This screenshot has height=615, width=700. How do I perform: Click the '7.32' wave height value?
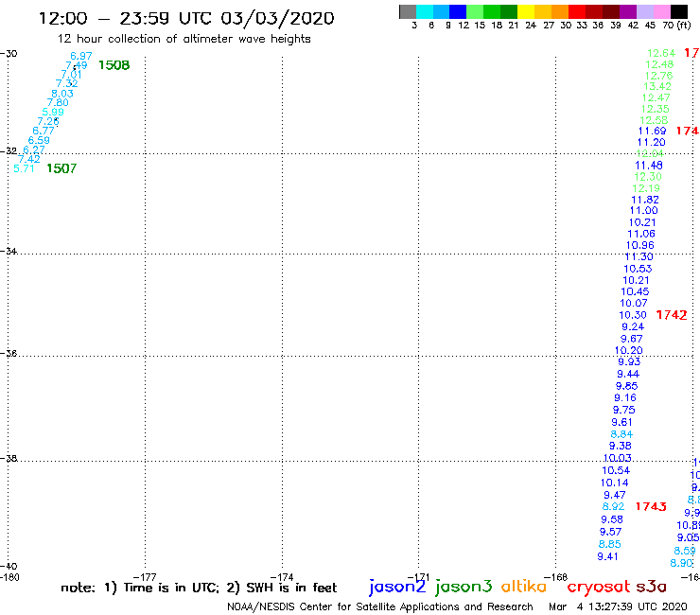pyautogui.click(x=66, y=83)
